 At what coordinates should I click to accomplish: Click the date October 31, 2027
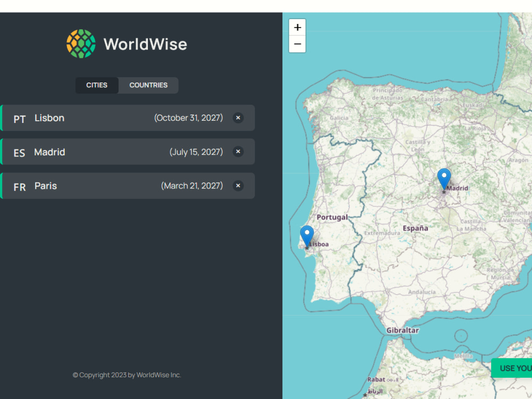(188, 118)
